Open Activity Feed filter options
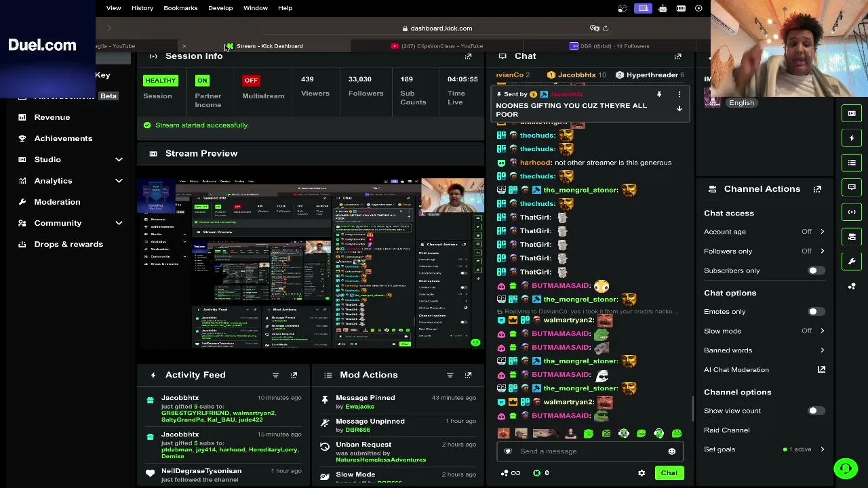 tap(275, 375)
